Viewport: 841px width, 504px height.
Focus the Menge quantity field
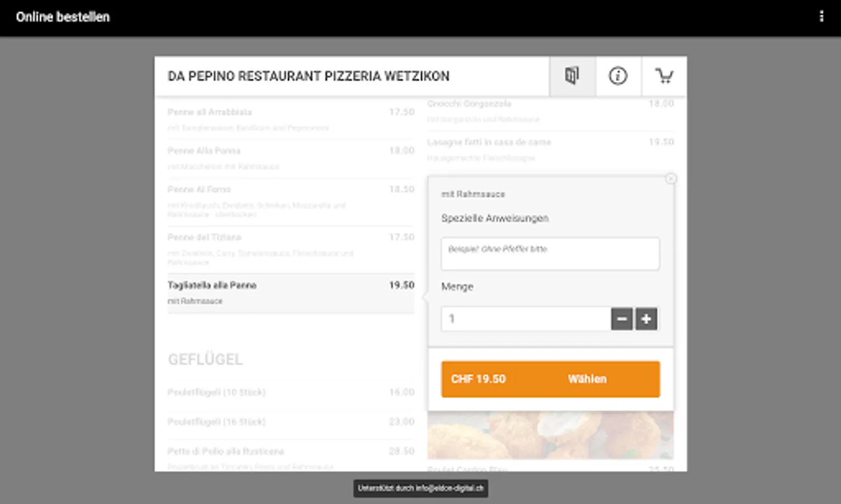[525, 319]
